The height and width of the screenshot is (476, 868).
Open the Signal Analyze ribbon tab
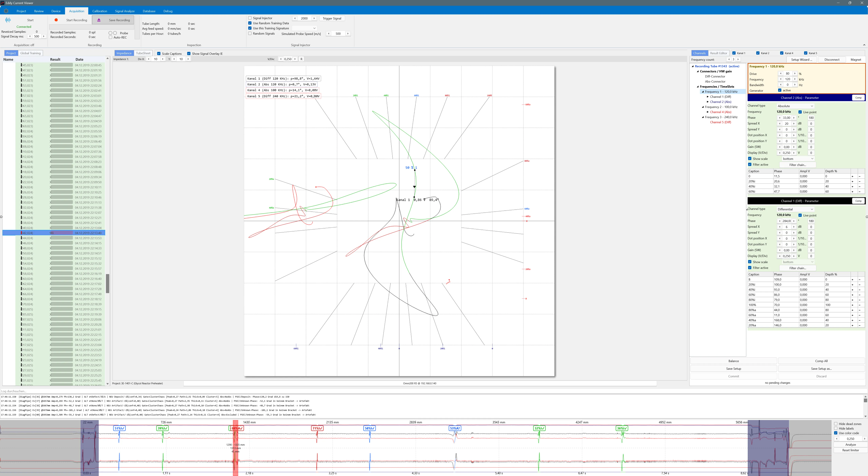click(125, 11)
